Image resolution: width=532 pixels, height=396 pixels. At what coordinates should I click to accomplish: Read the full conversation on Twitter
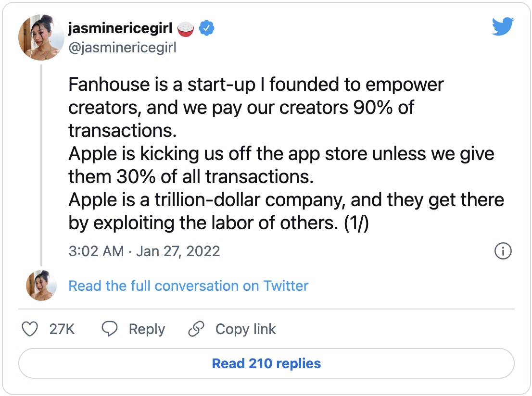click(188, 285)
